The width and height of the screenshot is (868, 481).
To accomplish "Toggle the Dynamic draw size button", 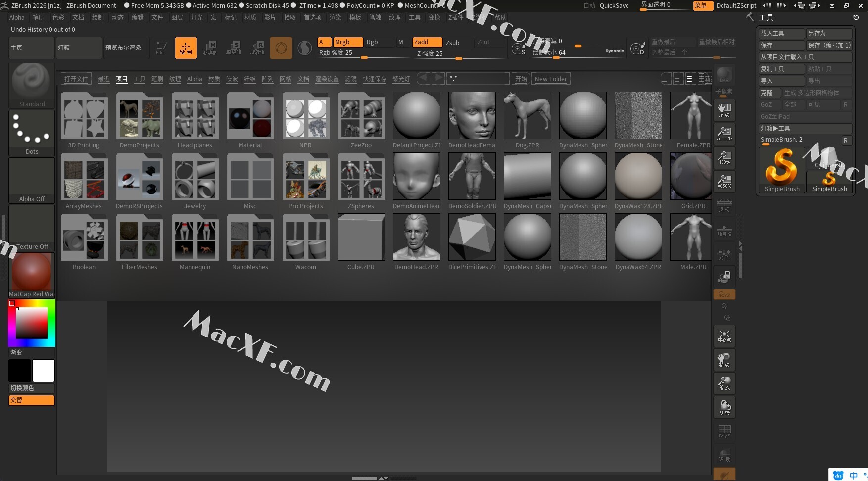I will [x=614, y=51].
